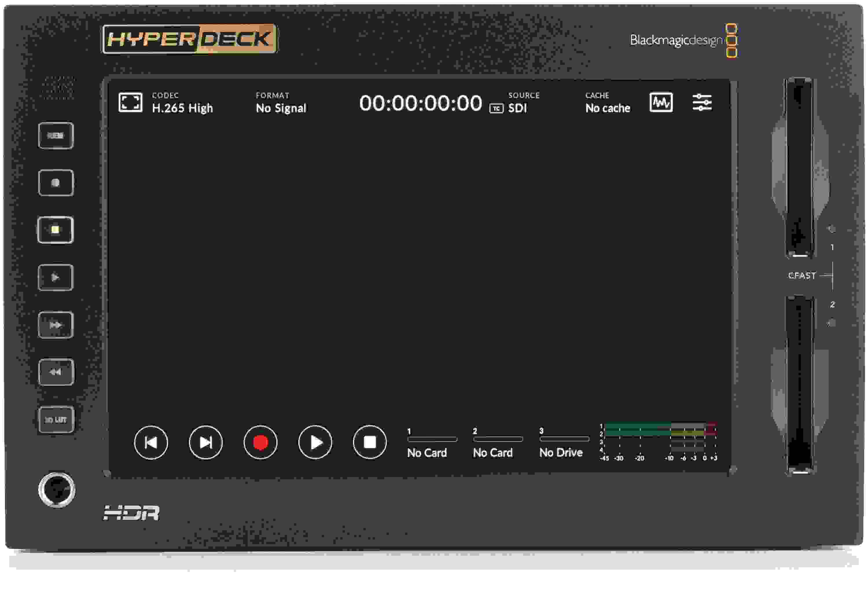Image resolution: width=868 pixels, height=598 pixels.
Task: Toggle the front panel stop button
Action: click(x=56, y=230)
